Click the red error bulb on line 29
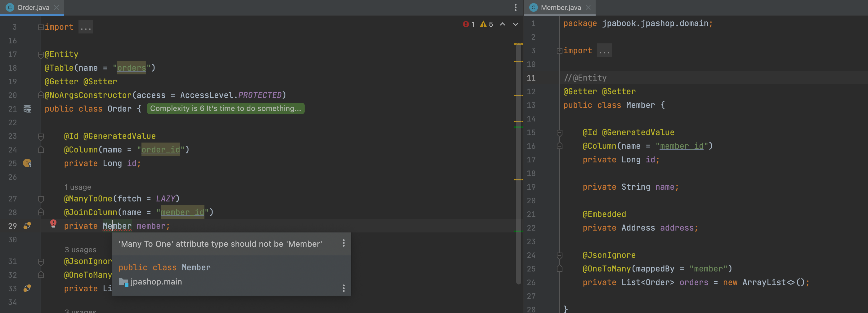 point(53,223)
